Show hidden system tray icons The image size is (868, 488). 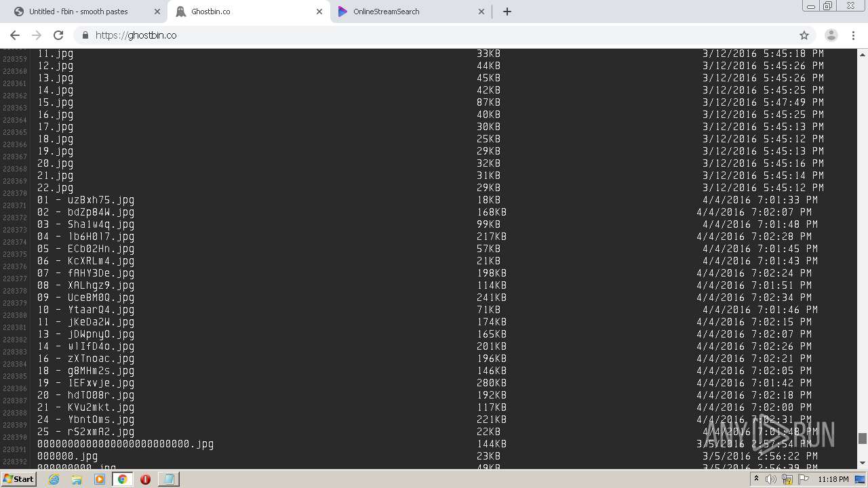coord(756,479)
